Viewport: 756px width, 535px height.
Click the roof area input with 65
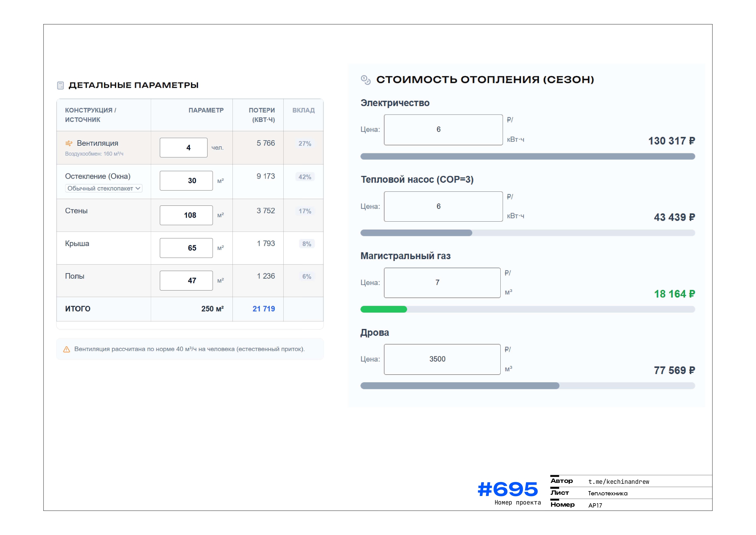coord(186,248)
